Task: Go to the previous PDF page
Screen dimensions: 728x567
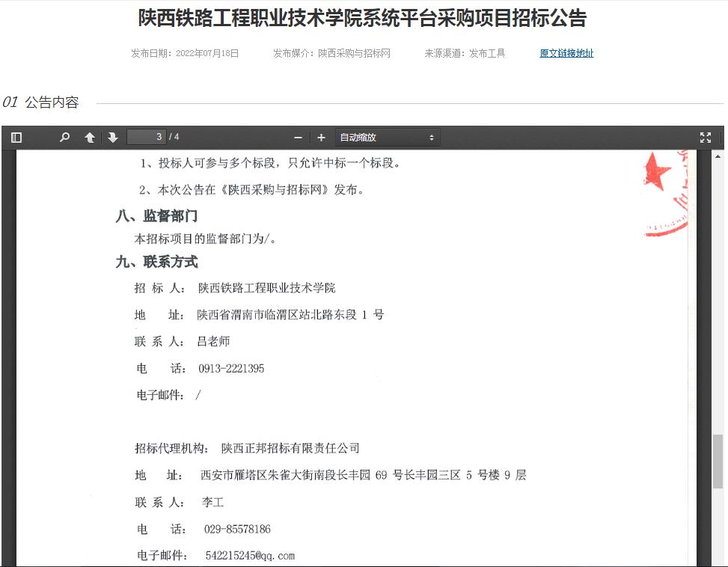Action: (x=90, y=138)
